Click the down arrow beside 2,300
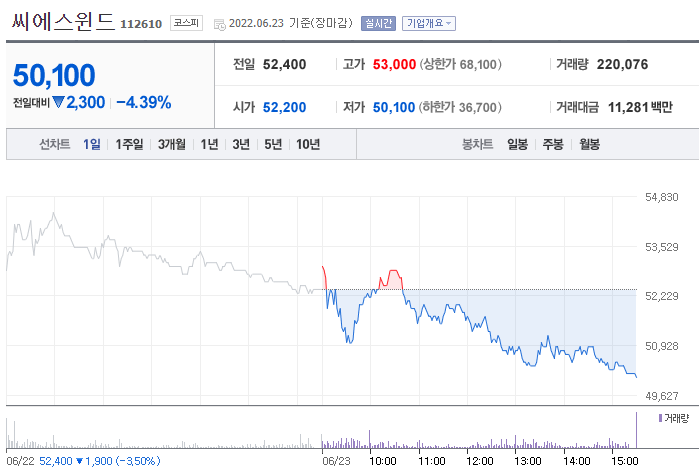Image resolution: width=699 pixels, height=475 pixels. (58, 102)
